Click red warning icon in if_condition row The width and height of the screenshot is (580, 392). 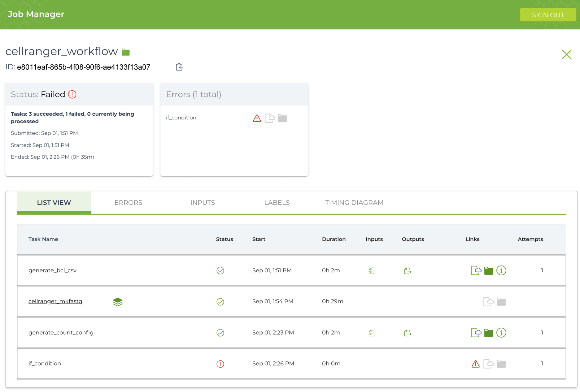[x=475, y=364]
